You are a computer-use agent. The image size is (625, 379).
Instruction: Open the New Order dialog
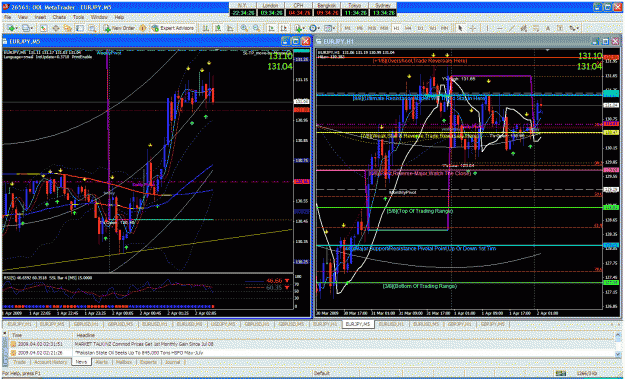point(119,28)
